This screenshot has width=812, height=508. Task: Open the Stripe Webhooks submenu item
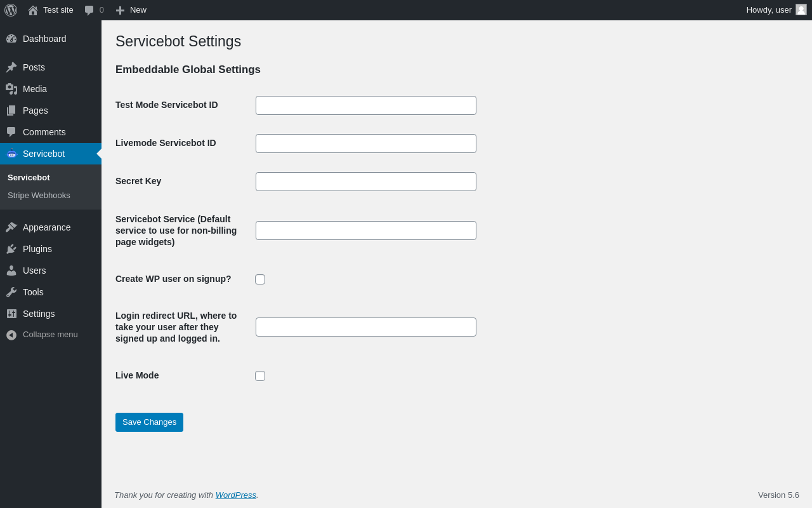[x=39, y=196]
